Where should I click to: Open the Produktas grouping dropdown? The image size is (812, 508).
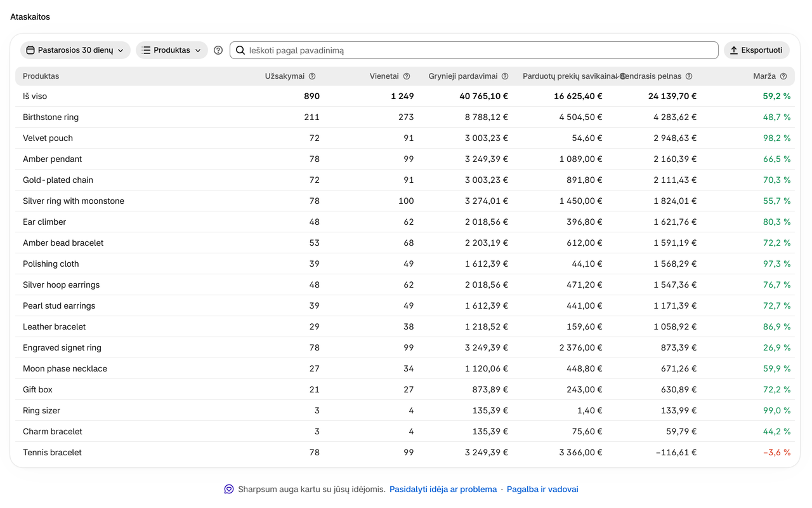pos(172,50)
